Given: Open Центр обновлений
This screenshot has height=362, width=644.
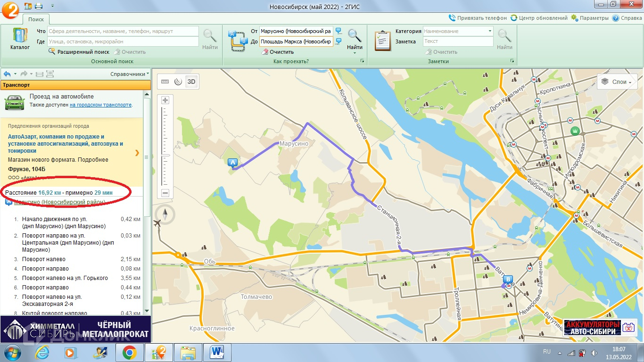Looking at the screenshot, I should coord(539,18).
